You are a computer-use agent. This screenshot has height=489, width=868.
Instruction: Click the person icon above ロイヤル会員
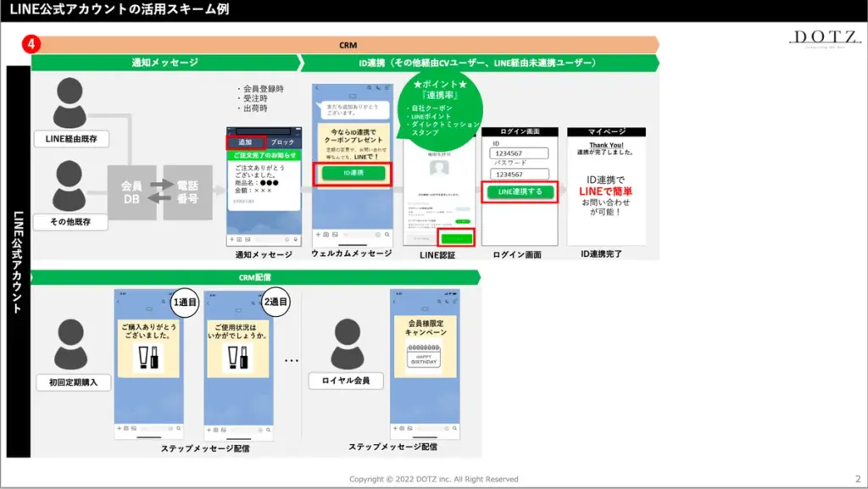[x=347, y=343]
